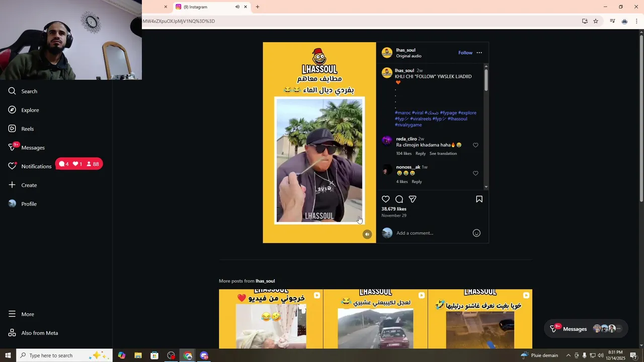Open Search in Instagram sidebar
Image resolution: width=644 pixels, height=362 pixels.
point(23,91)
